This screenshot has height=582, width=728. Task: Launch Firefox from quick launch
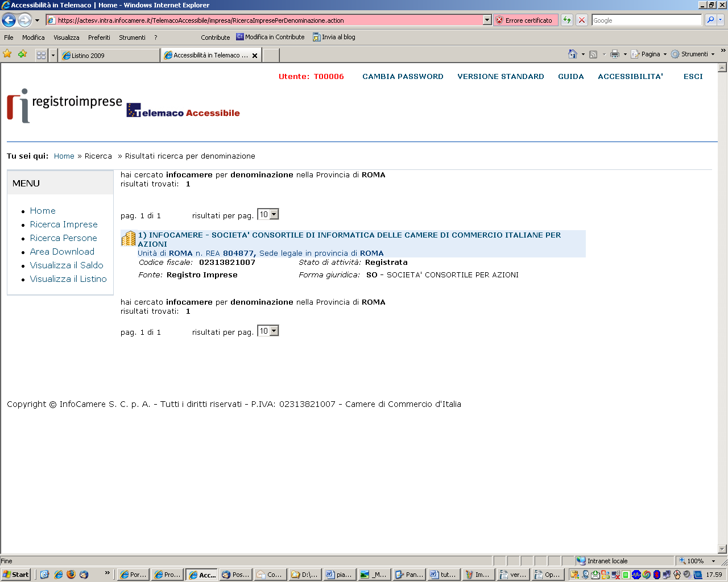pyautogui.click(x=71, y=575)
